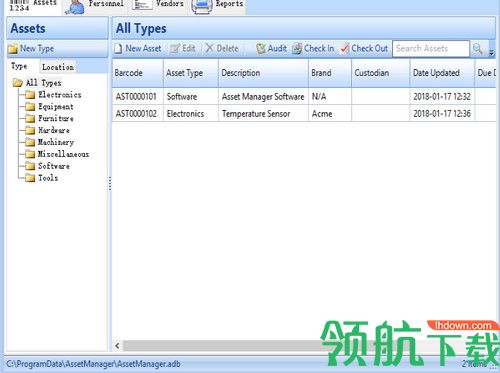Click the Electronics folder icon
Viewport: 500px width, 373px height.
30,95
